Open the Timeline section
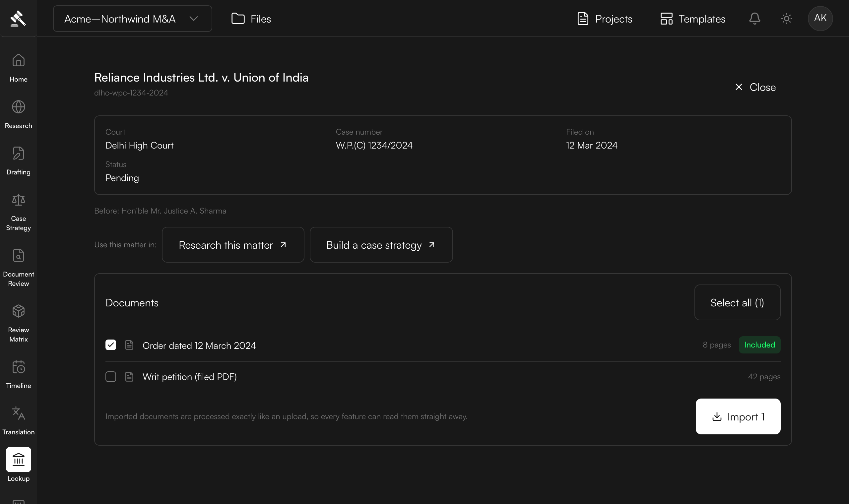The height and width of the screenshot is (504, 849). [x=18, y=375]
